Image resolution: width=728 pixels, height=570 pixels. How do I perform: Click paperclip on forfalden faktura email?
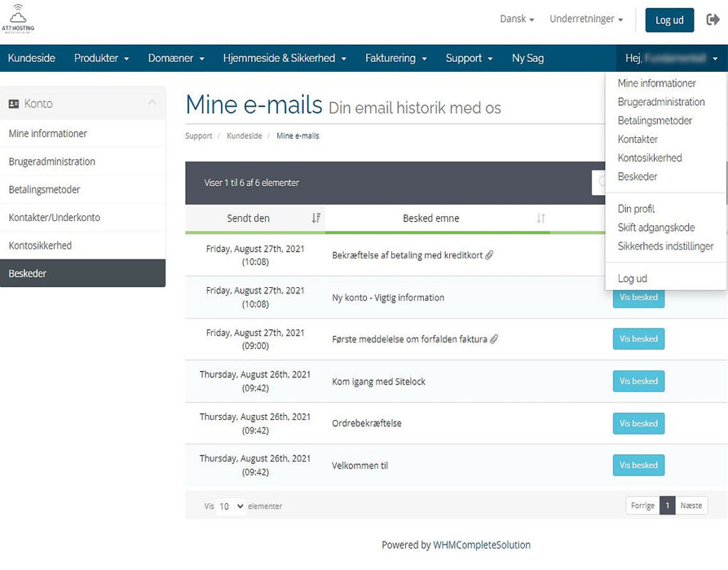click(x=494, y=339)
